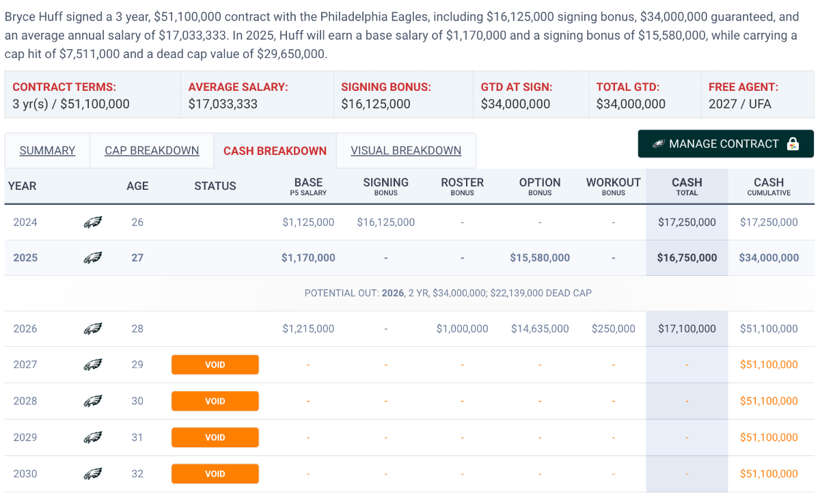820x504 pixels.
Task: Click the Eagles logo in the 2026 row
Action: tap(93, 329)
